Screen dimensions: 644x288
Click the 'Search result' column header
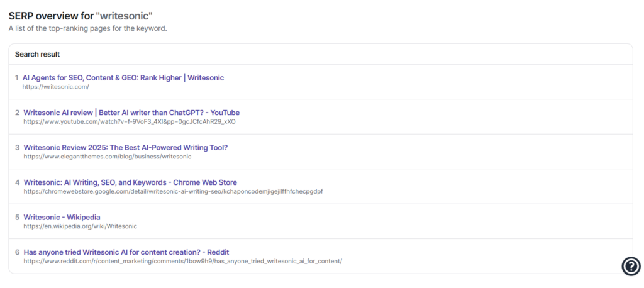tap(37, 54)
